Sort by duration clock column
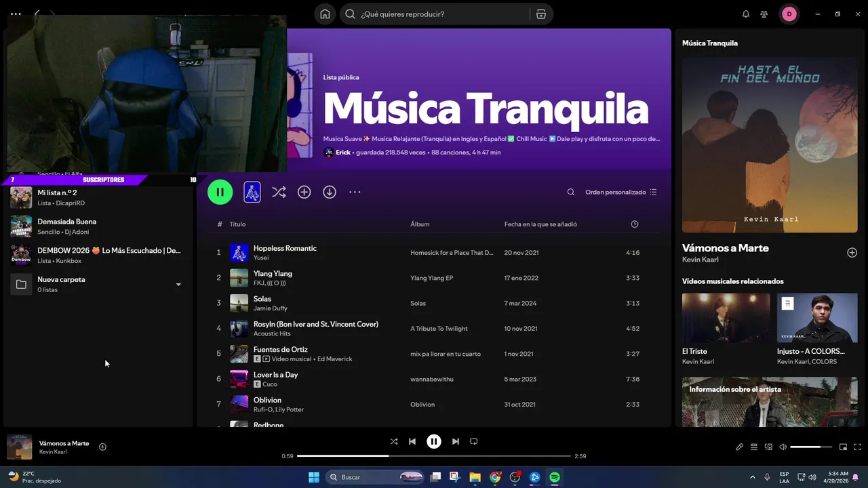This screenshot has width=868, height=488. 635,224
